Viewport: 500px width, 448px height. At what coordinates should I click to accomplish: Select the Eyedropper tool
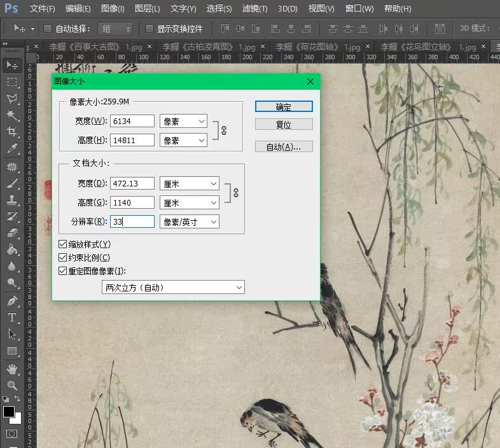[x=12, y=148]
